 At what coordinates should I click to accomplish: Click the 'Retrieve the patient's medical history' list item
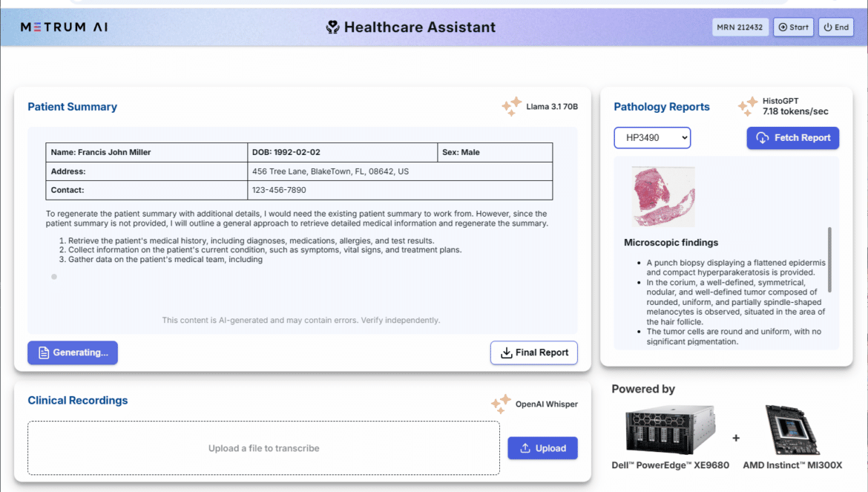[x=251, y=240]
